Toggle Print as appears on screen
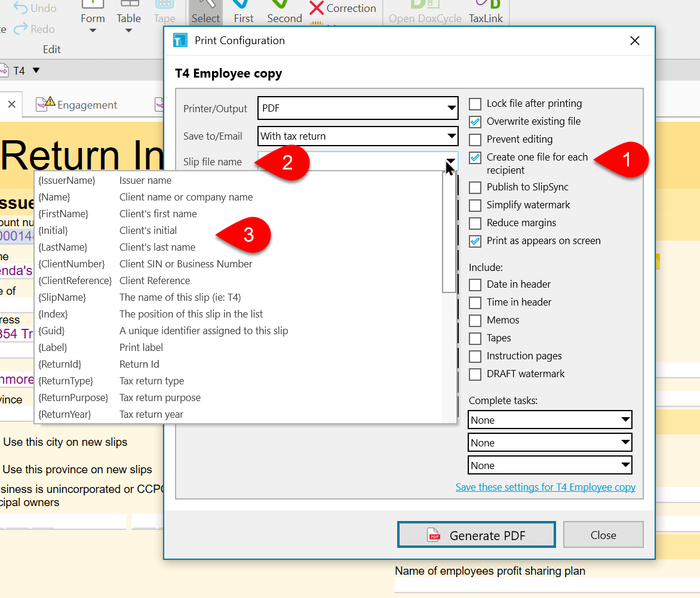Image resolution: width=700 pixels, height=598 pixels. (x=475, y=241)
